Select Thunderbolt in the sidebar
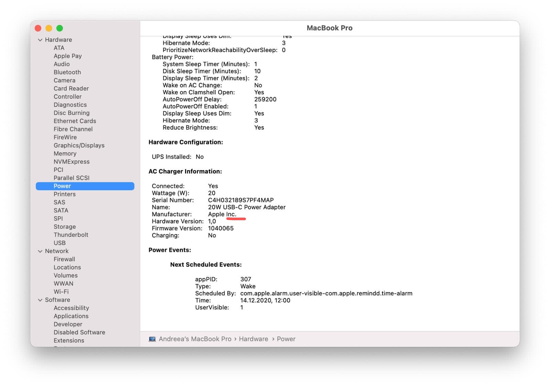Viewport: 550px width, 387px height. point(71,235)
